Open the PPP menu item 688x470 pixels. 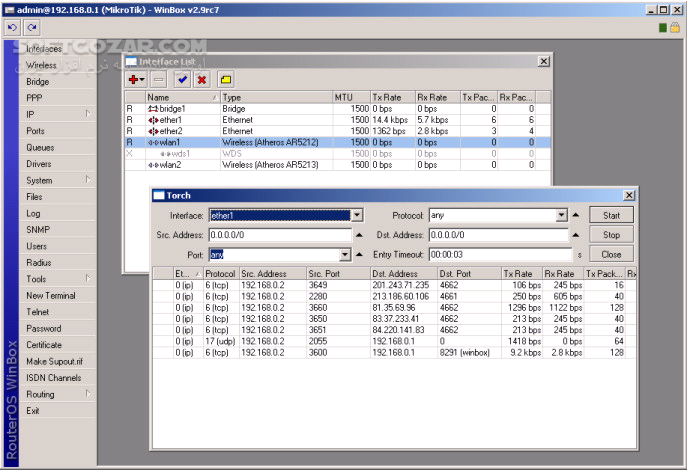tap(57, 98)
